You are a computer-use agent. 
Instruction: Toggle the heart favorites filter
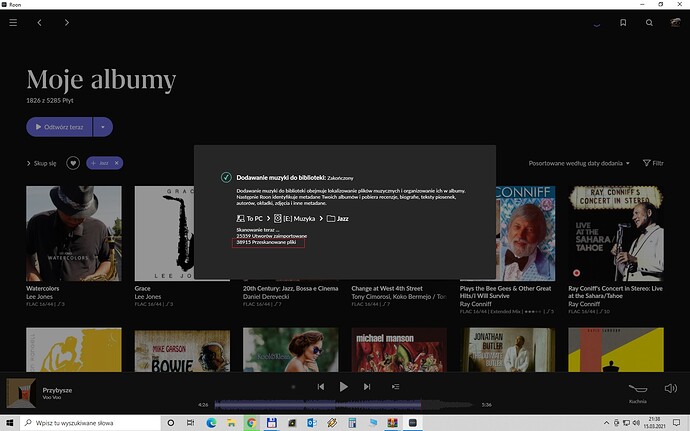(x=73, y=163)
